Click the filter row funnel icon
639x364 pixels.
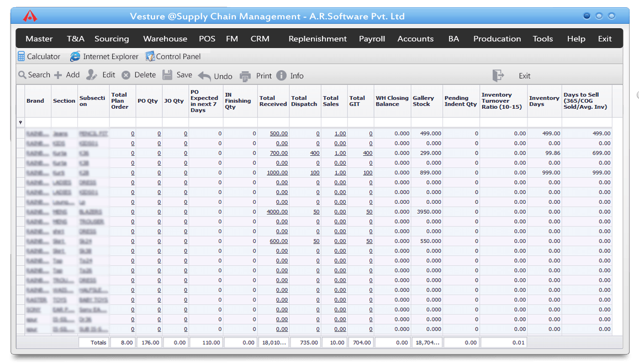click(20, 122)
